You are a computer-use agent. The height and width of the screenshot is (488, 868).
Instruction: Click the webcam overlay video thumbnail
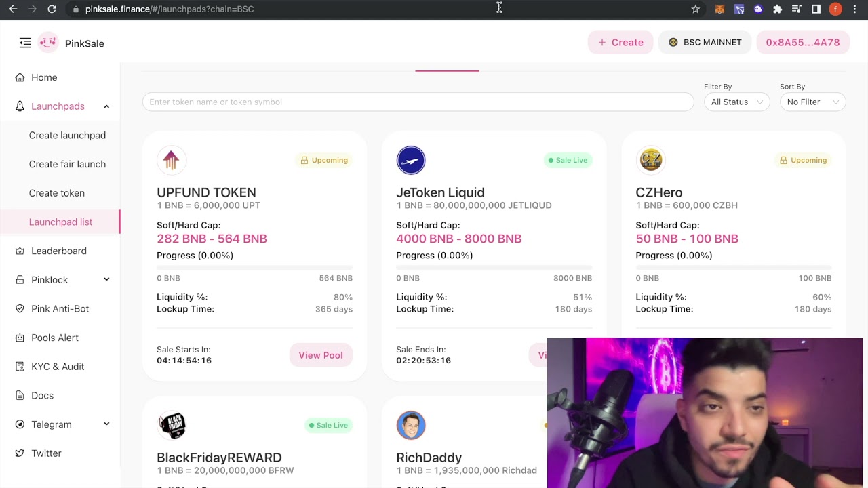tap(705, 413)
